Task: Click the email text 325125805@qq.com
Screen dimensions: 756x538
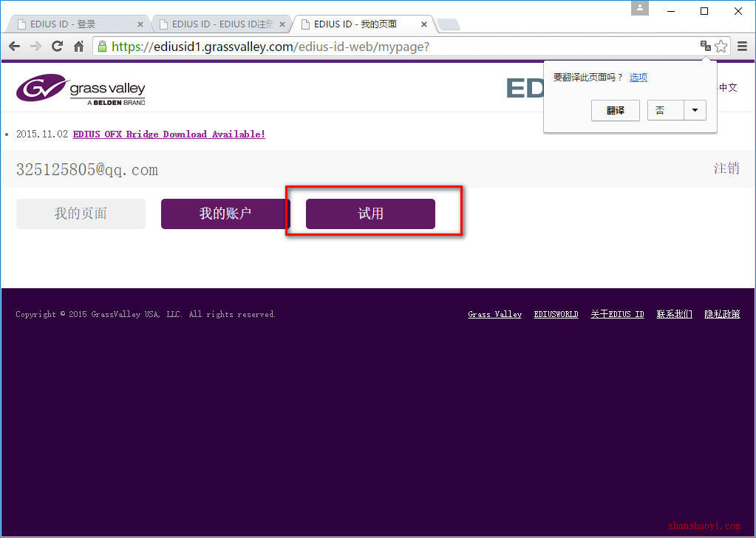Action: point(87,170)
